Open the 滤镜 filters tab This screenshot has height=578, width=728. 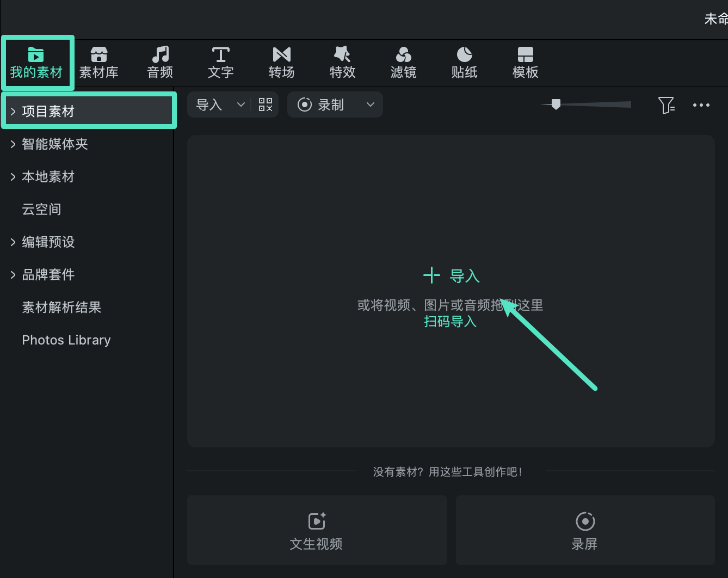404,63
